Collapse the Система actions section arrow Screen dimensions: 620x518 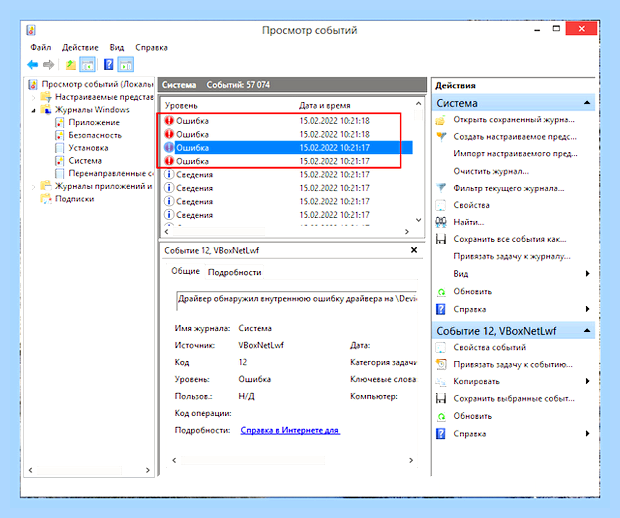tap(587, 103)
